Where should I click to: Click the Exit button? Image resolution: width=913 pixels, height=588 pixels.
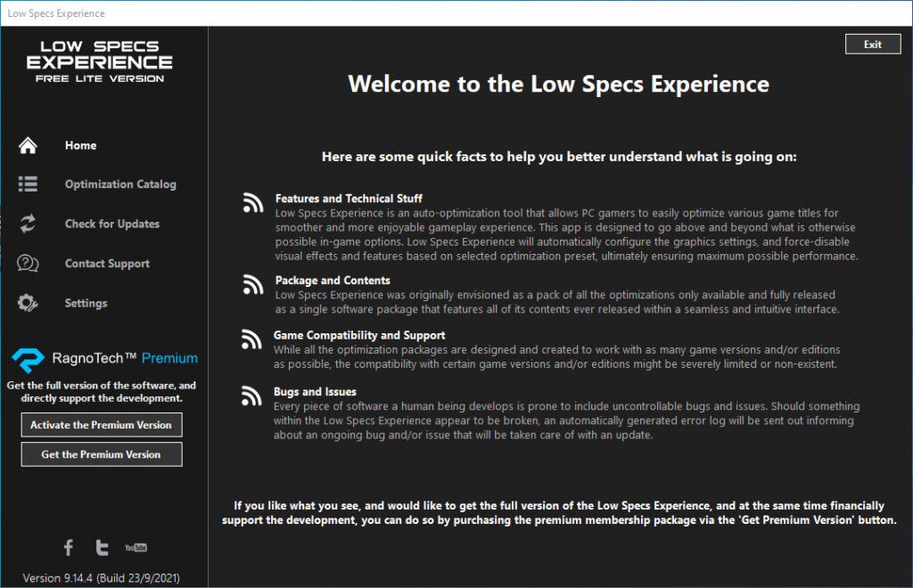pyautogui.click(x=873, y=45)
